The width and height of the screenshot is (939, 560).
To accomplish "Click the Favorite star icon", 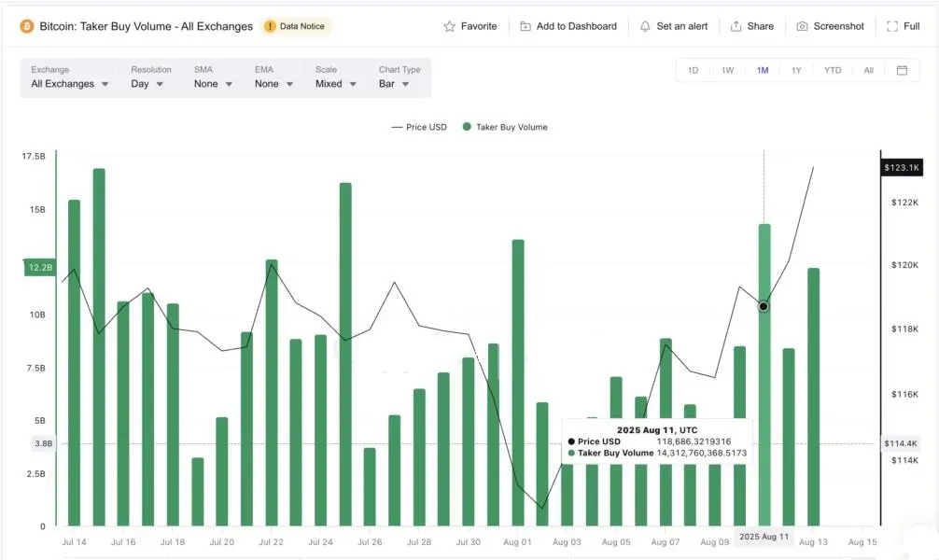I will click(x=449, y=26).
